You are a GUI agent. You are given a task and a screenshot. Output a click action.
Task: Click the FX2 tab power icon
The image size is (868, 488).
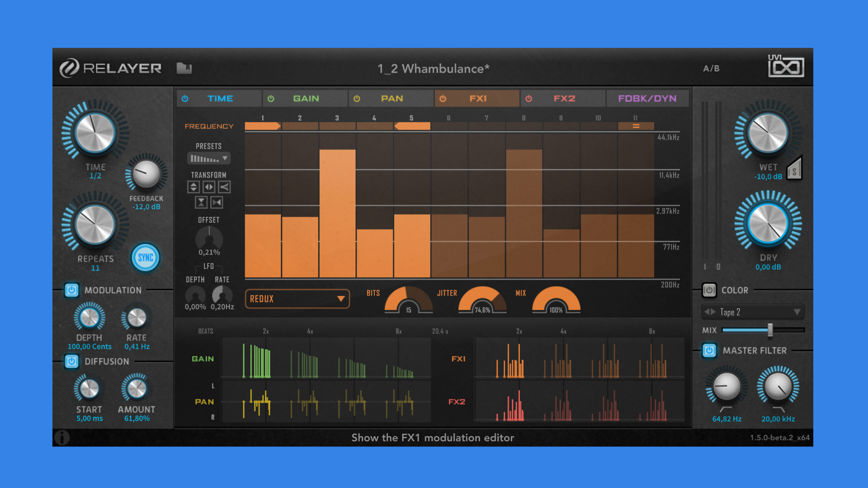click(x=528, y=99)
